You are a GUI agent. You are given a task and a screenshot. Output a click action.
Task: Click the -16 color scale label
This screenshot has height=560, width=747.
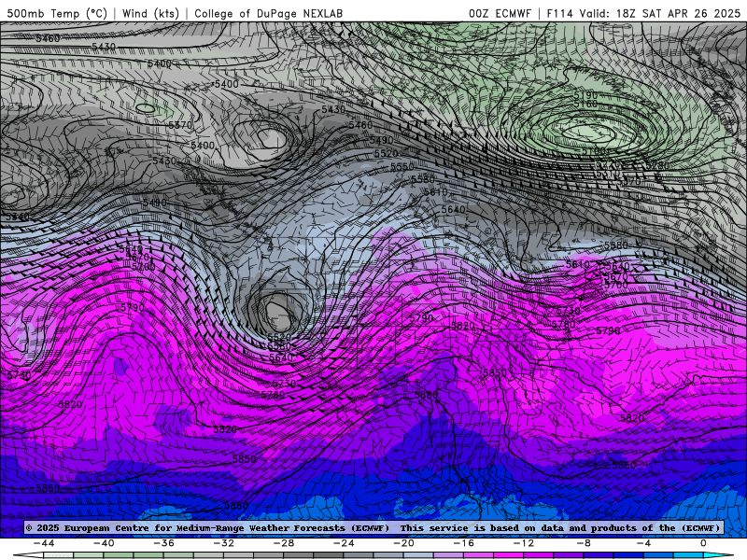[464, 543]
